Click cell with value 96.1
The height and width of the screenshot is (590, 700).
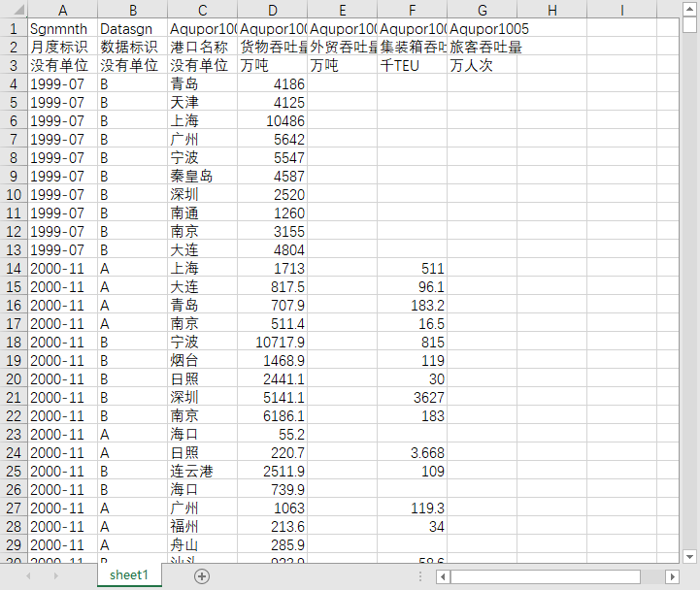pos(412,287)
